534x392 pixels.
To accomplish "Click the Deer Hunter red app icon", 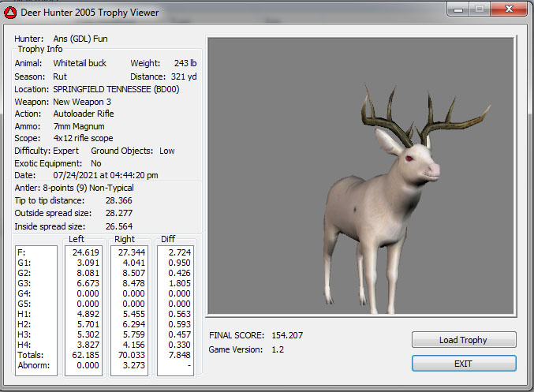I will point(11,13).
